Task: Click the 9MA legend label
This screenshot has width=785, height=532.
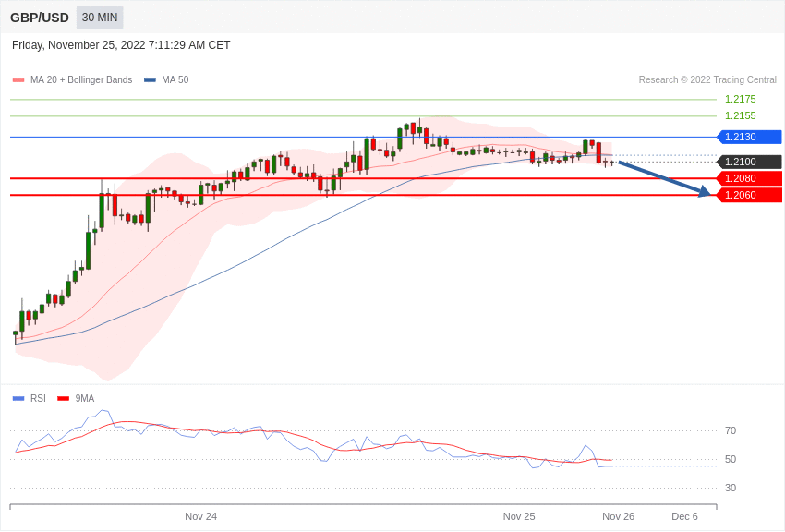Action: pyautogui.click(x=85, y=398)
